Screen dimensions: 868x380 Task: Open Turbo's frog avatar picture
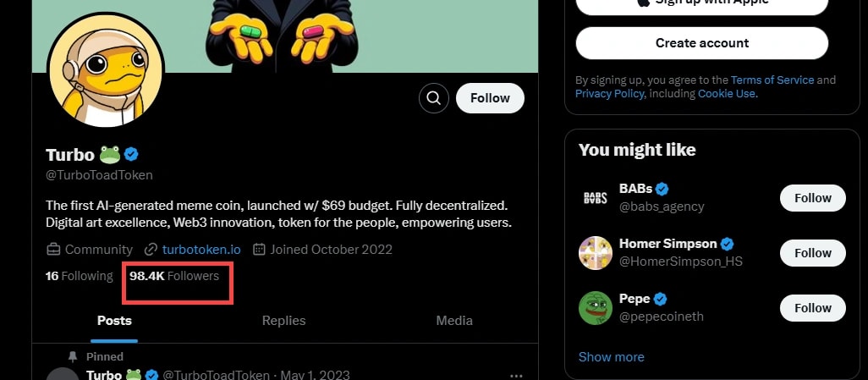coord(105,70)
